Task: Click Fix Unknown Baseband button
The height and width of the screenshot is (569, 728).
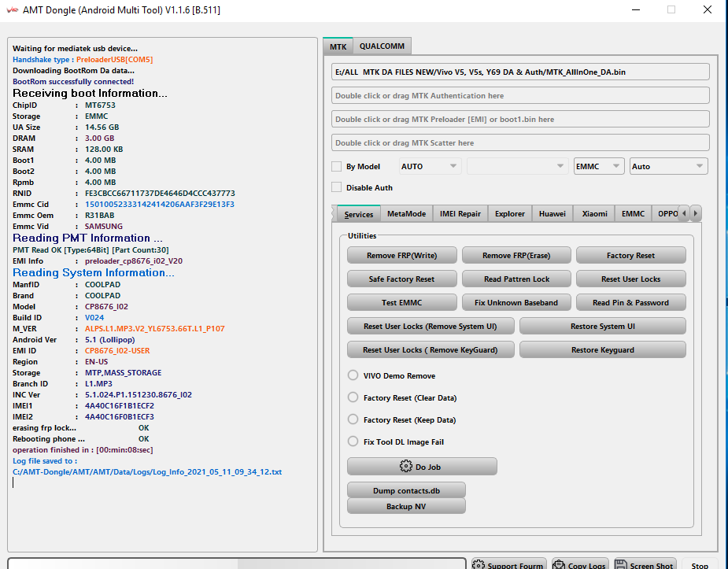Action: coord(516,302)
